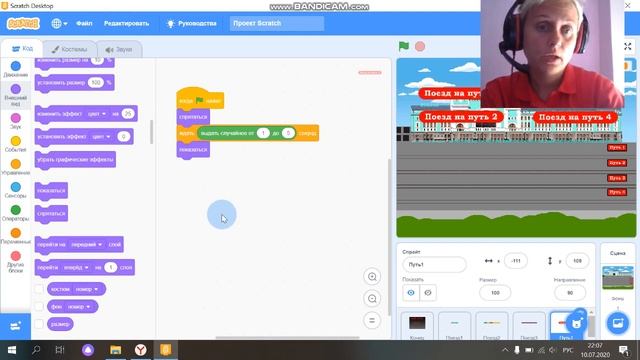
Task: Open Руководства tutorials
Action: tap(192, 23)
